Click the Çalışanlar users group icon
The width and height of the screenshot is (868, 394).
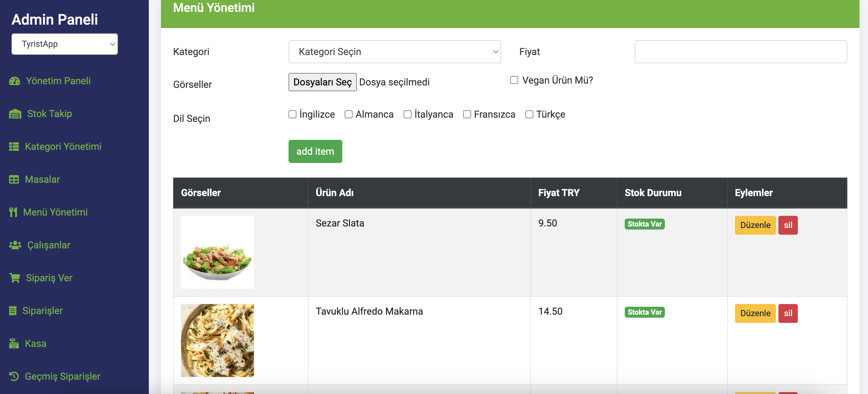(x=15, y=245)
